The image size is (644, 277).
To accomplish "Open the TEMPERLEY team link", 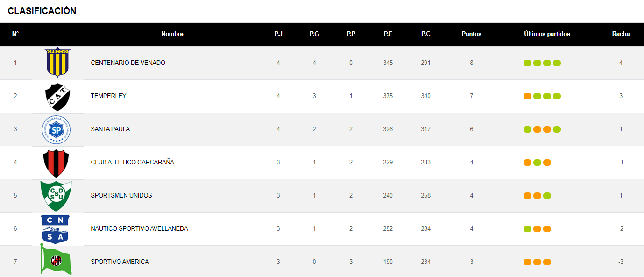I will [x=108, y=96].
